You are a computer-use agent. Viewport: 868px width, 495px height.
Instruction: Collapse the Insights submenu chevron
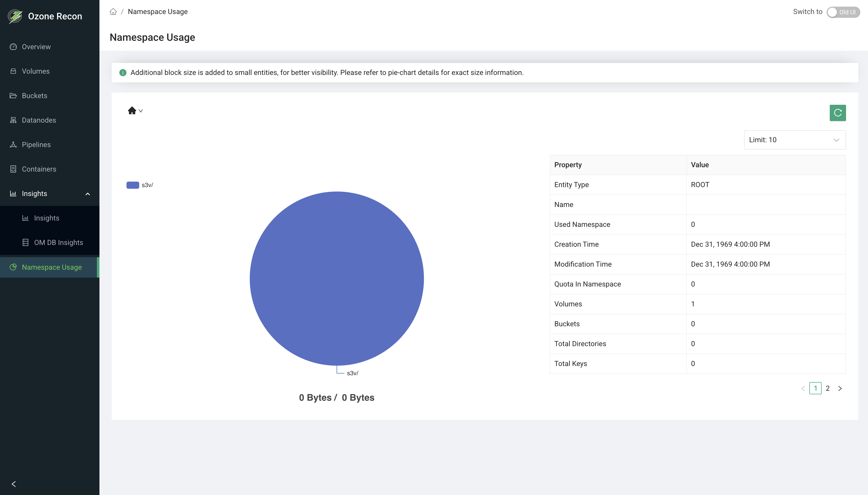coord(88,194)
